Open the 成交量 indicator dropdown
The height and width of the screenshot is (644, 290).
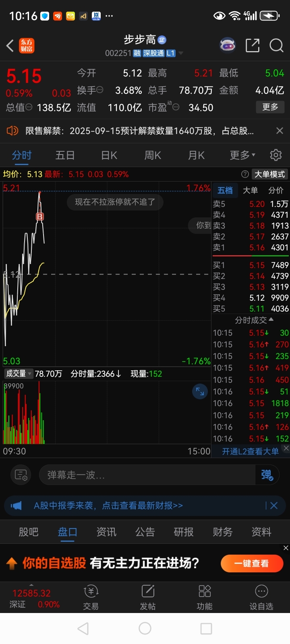pyautogui.click(x=18, y=374)
